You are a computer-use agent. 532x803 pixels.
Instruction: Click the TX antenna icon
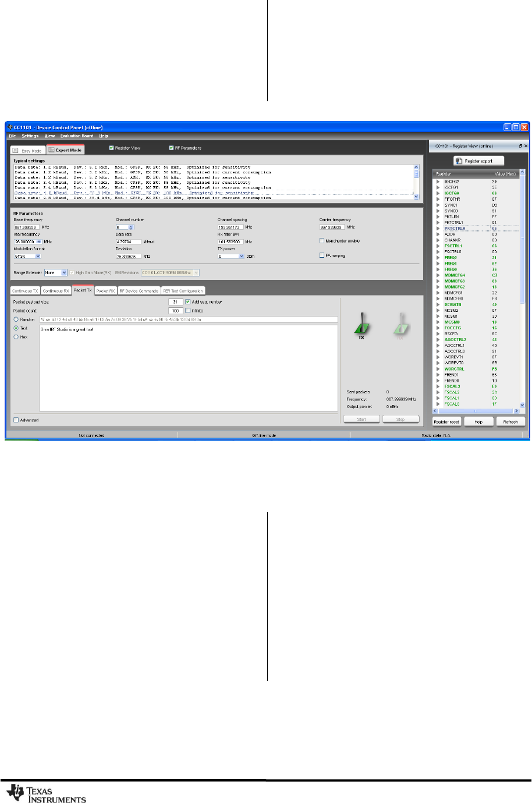pos(361,325)
